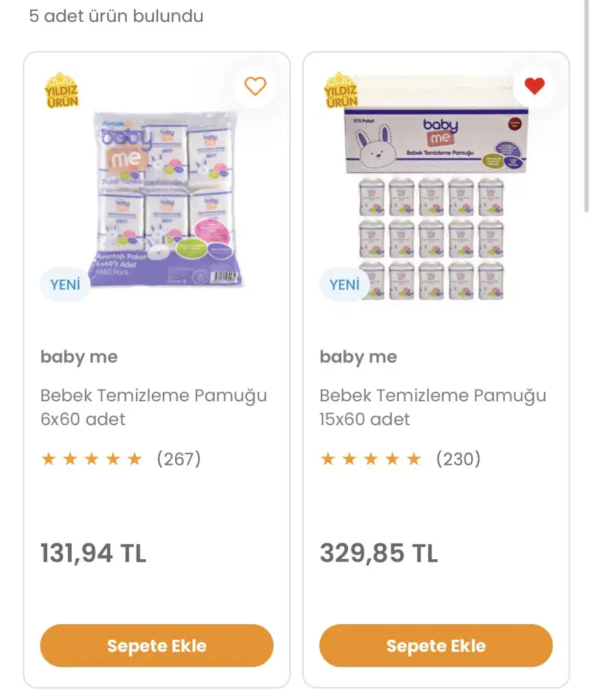The height and width of the screenshot is (700, 593).
Task: Open the 230 reviews count
Action: point(458,459)
